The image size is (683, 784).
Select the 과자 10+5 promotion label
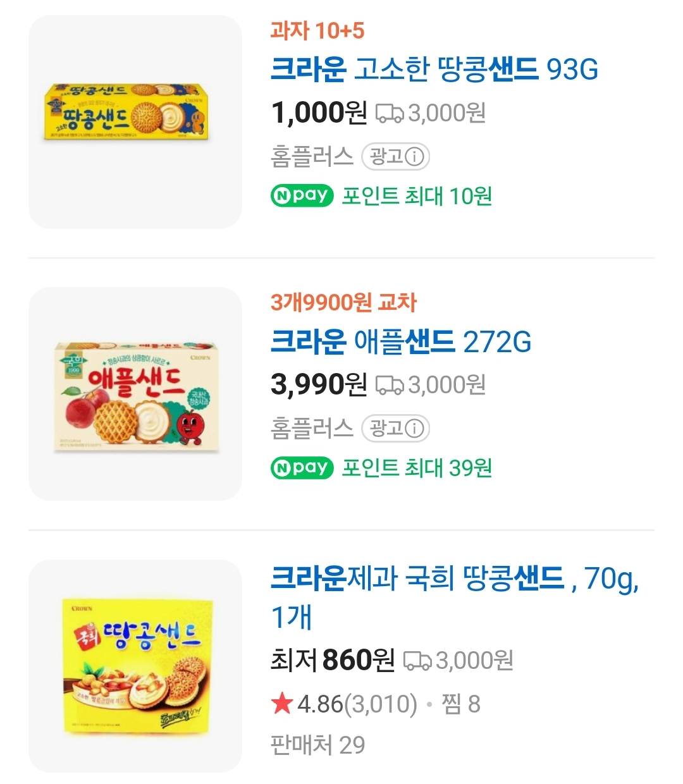pyautogui.click(x=317, y=30)
